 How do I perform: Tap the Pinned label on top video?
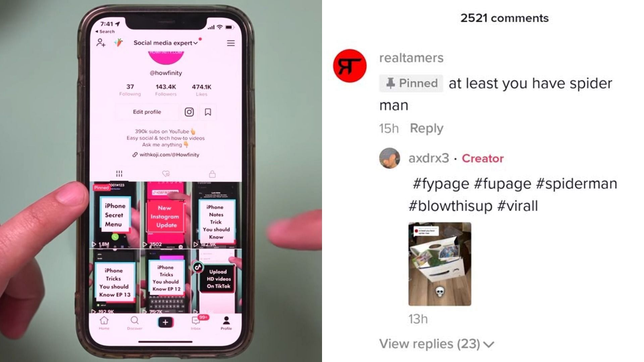click(x=101, y=186)
